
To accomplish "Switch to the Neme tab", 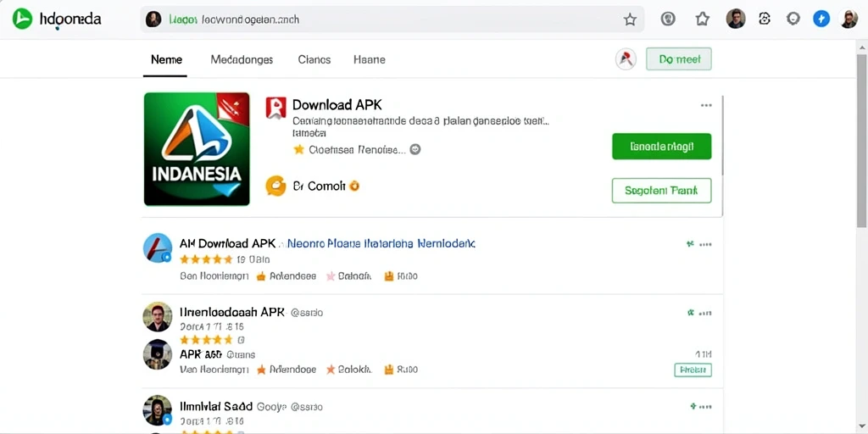I will [x=166, y=60].
